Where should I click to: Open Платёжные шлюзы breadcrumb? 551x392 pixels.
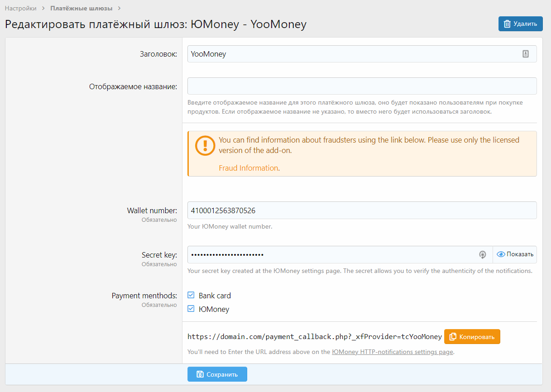pos(81,8)
